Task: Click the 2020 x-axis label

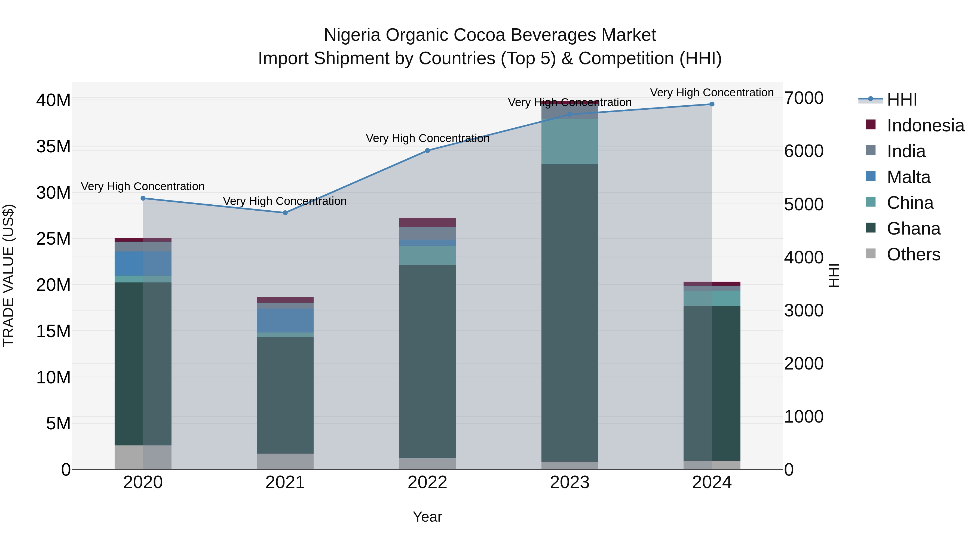Action: point(143,482)
